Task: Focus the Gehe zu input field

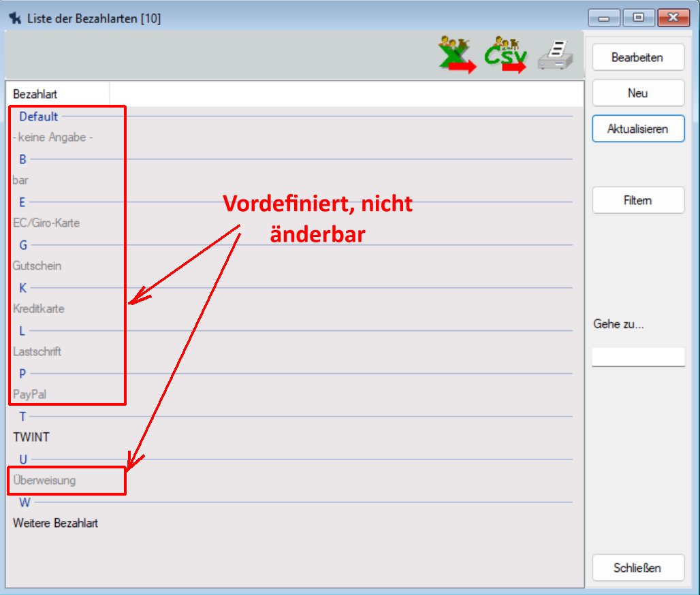Action: pos(638,357)
